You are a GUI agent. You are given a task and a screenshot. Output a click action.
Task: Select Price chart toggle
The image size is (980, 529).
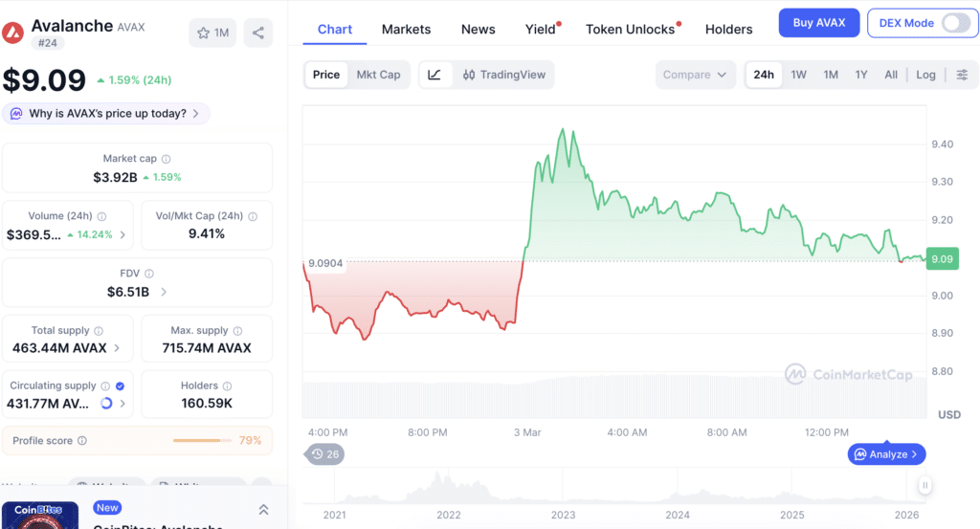326,75
